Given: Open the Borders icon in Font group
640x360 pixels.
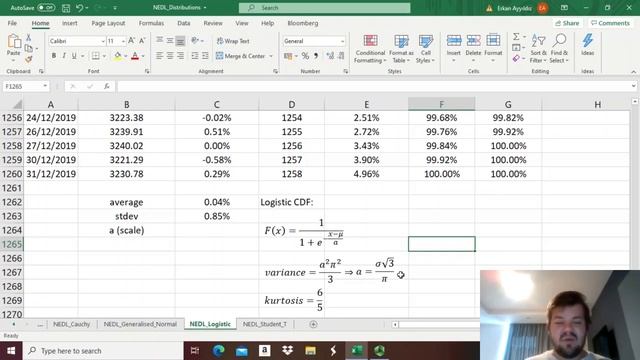Looking at the screenshot, I should click(x=96, y=56).
